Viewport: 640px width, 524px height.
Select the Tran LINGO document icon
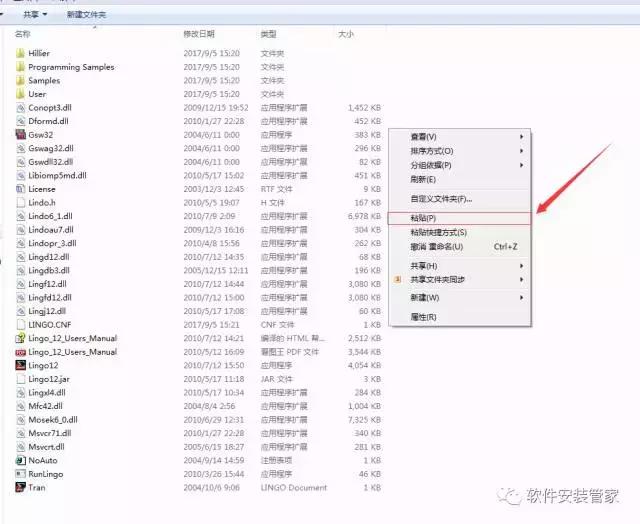(x=20, y=487)
